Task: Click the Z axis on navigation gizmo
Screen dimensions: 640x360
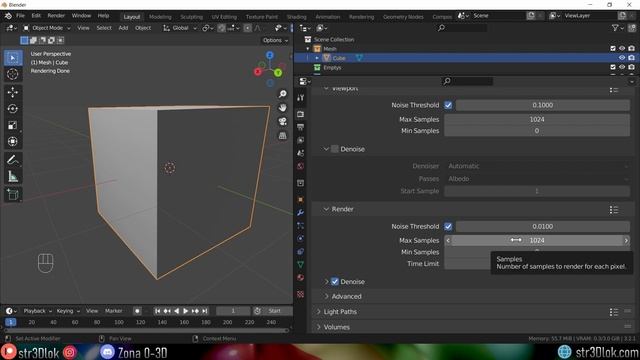Action: (270, 55)
